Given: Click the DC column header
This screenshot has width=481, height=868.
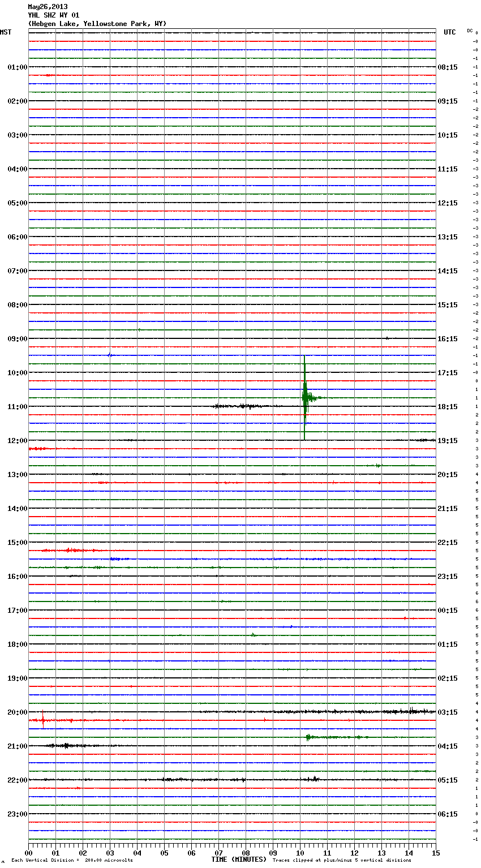Looking at the screenshot, I should pyautogui.click(x=470, y=31).
